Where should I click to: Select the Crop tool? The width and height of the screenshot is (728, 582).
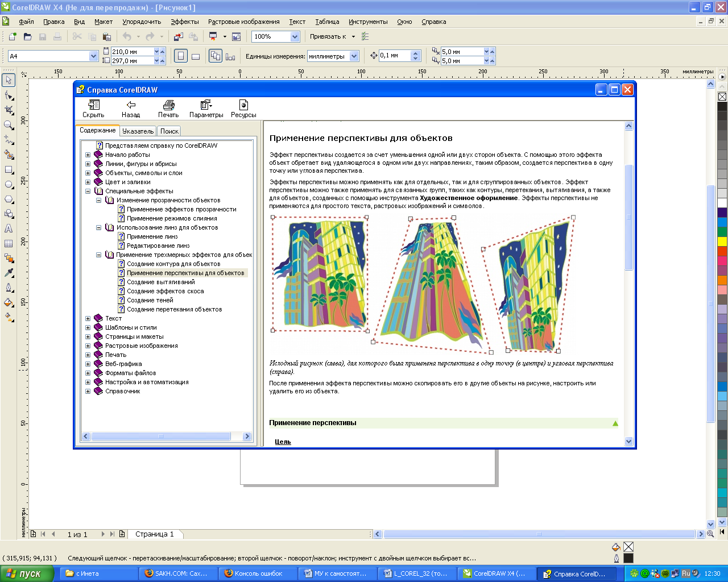point(9,110)
